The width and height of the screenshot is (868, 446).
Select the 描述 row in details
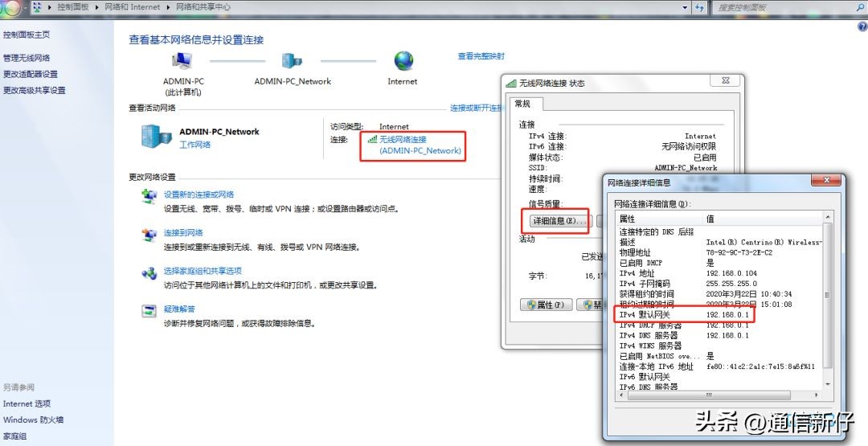coord(719,243)
